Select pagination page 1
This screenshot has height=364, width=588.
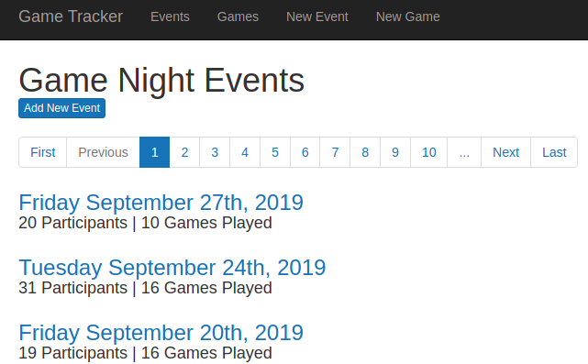(x=154, y=152)
